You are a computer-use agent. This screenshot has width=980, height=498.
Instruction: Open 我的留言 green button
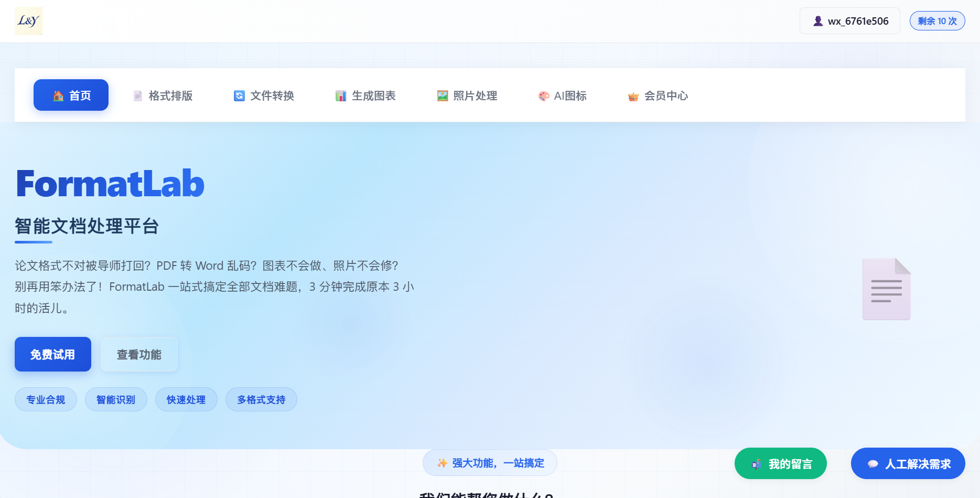781,463
